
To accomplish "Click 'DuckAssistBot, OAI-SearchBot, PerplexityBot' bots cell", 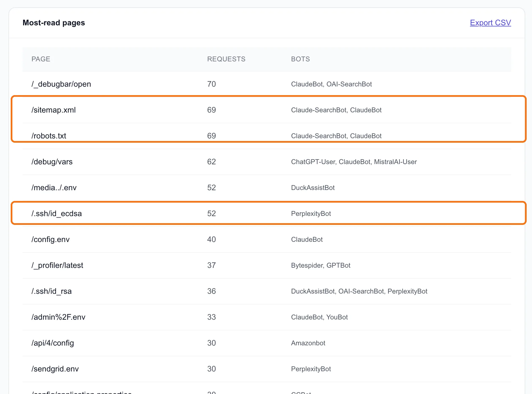I will pyautogui.click(x=359, y=291).
